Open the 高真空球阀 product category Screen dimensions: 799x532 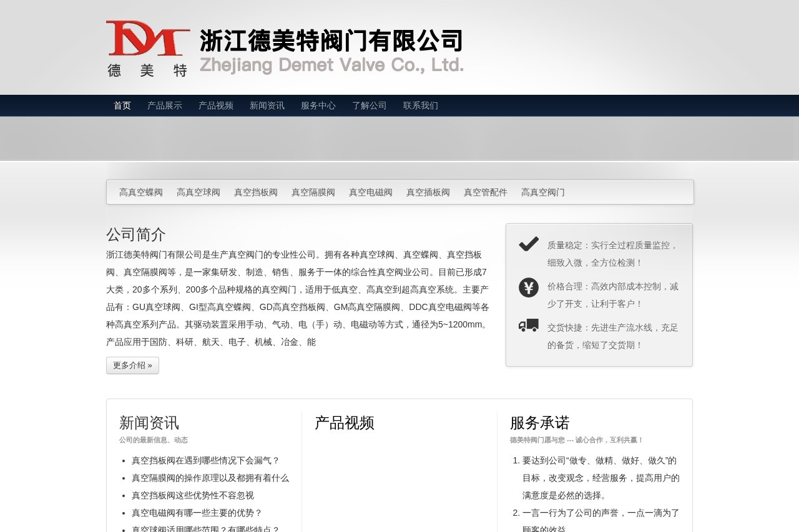tap(198, 192)
